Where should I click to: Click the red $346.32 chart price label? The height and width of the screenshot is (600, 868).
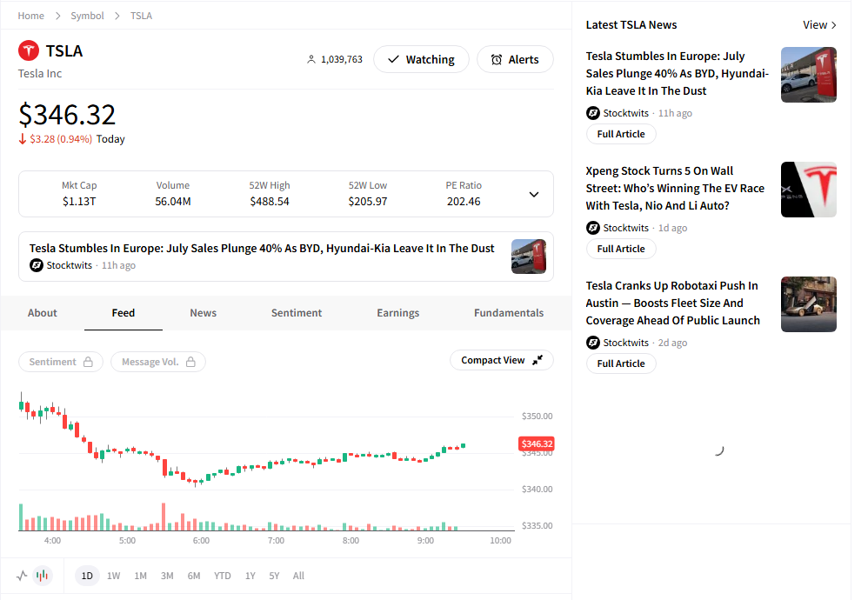coord(537,443)
